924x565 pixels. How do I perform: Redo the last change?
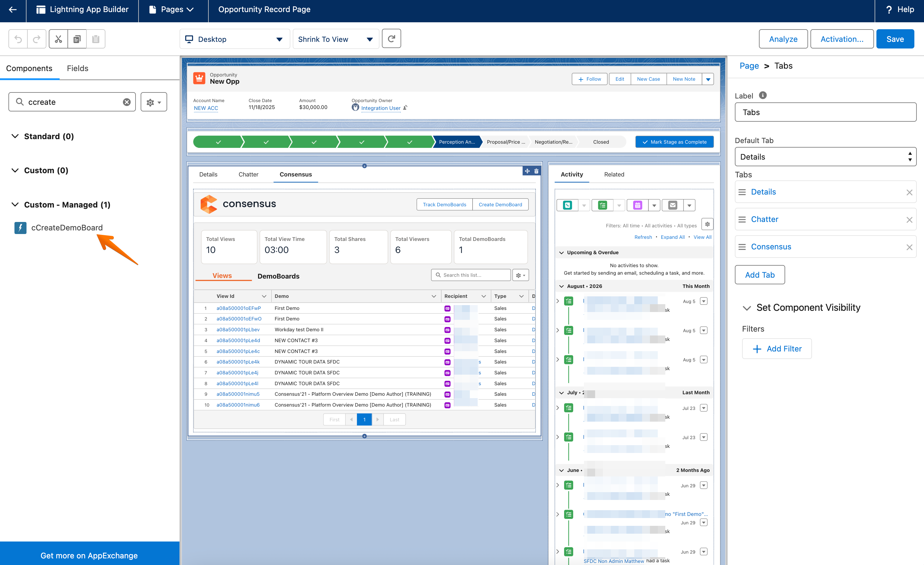[37, 39]
